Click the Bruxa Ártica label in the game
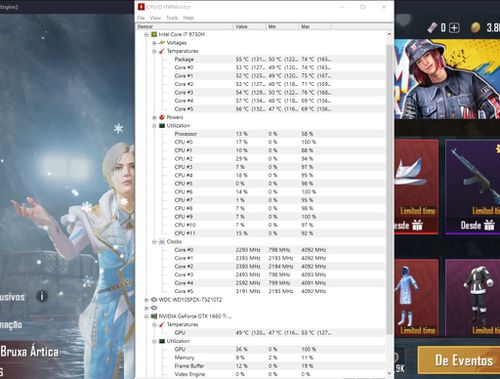 coord(30,352)
